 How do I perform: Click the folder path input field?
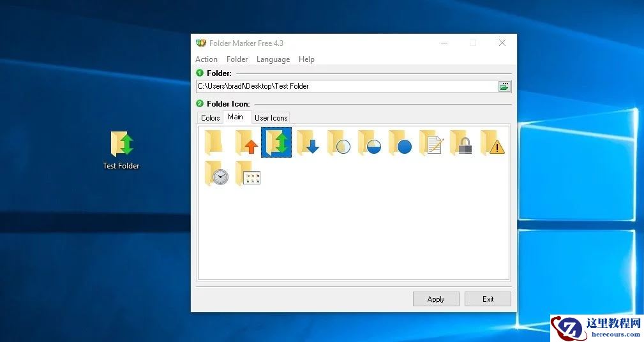[347, 86]
